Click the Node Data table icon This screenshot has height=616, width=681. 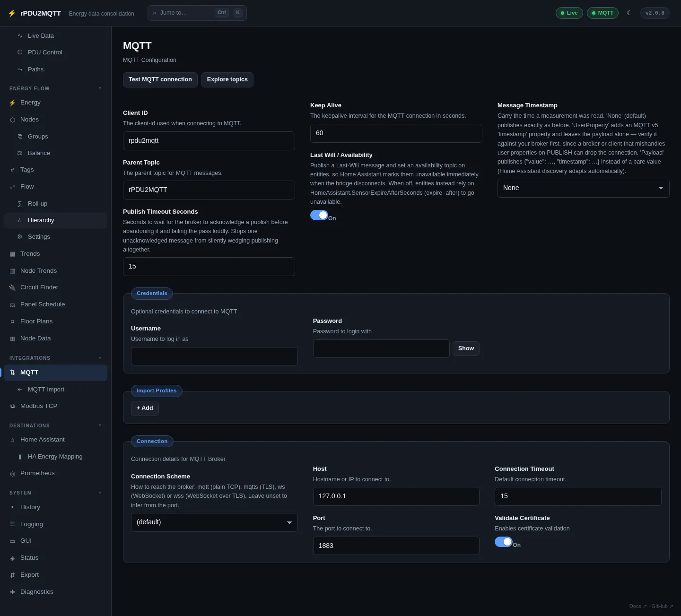(x=12, y=338)
